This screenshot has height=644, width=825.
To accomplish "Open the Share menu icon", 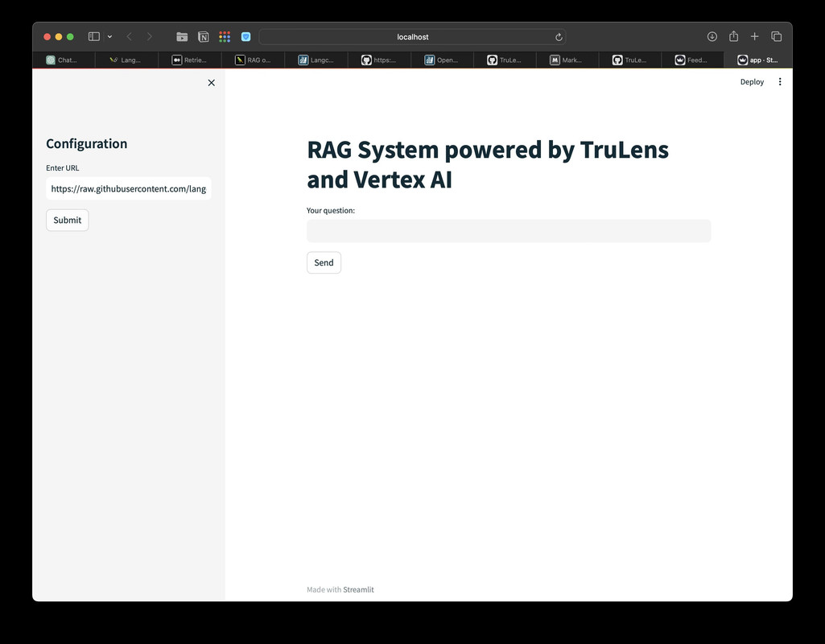I will 733,35.
